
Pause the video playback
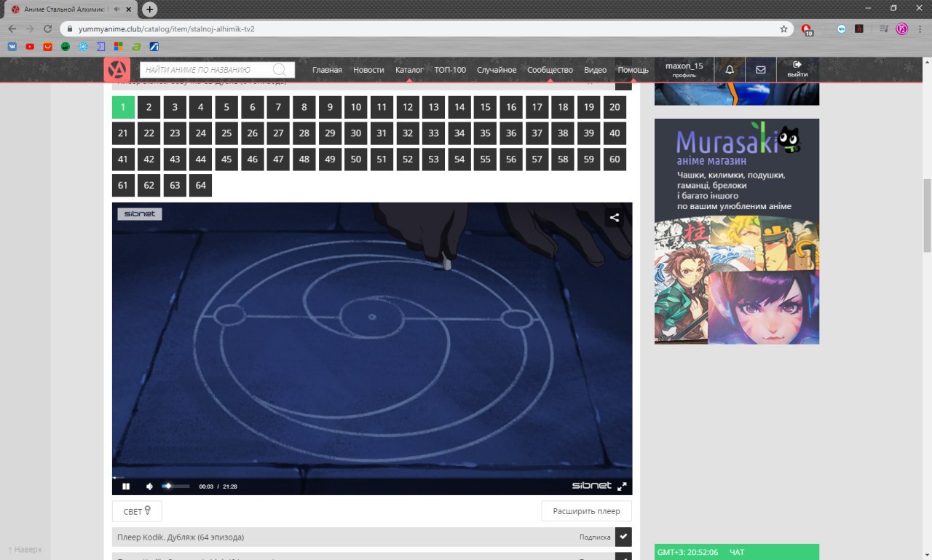point(126,486)
